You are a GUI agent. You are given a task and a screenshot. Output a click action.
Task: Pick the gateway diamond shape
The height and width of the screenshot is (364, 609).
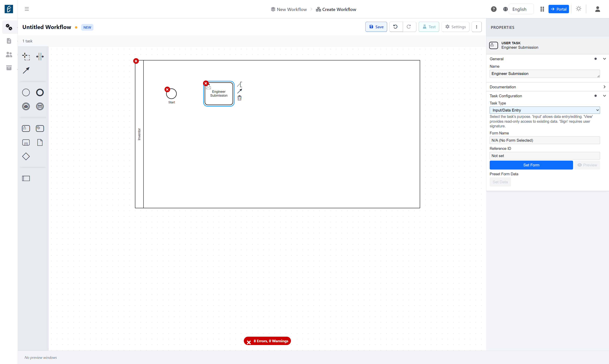(26, 157)
